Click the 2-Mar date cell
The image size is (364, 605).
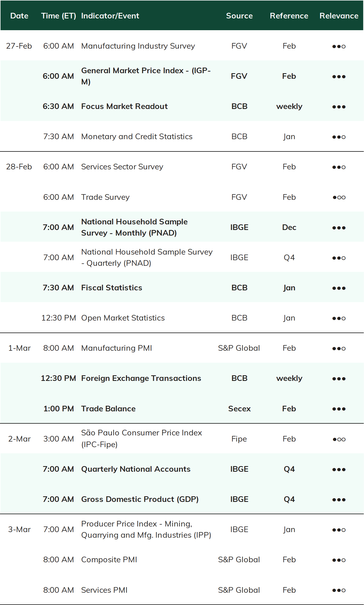[x=19, y=439]
